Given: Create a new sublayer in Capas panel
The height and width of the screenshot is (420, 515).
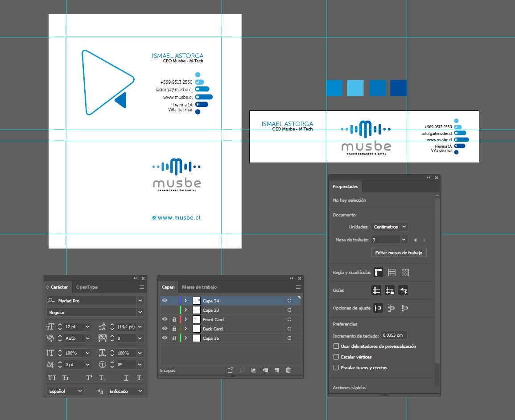Looking at the screenshot, I should (265, 370).
